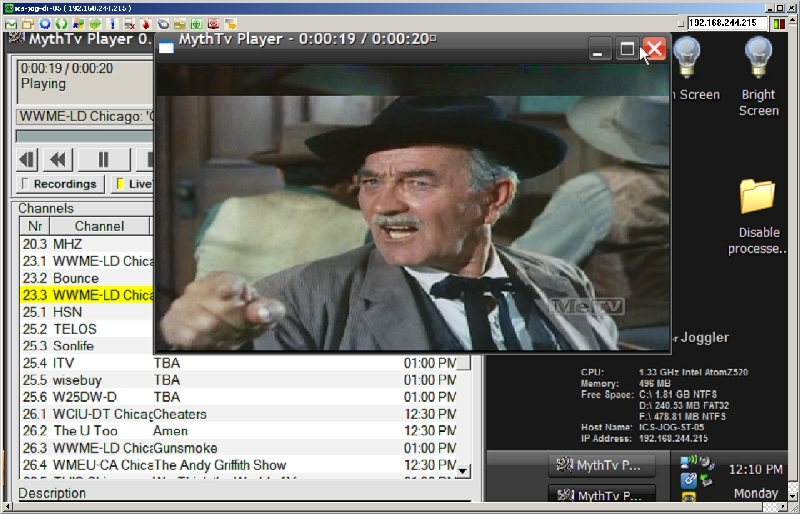Viewport: 800px width, 514px height.
Task: Sort by the Channel column header
Action: pyautogui.click(x=99, y=226)
